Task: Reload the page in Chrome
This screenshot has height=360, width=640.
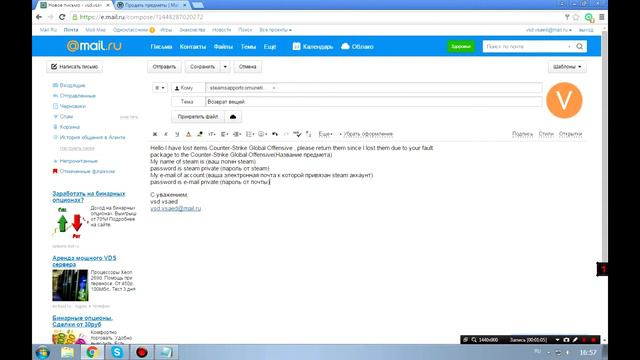Action: tap(62, 17)
